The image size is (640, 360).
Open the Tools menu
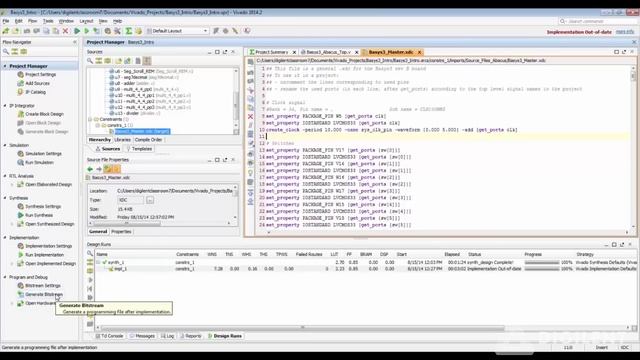[x=48, y=21]
